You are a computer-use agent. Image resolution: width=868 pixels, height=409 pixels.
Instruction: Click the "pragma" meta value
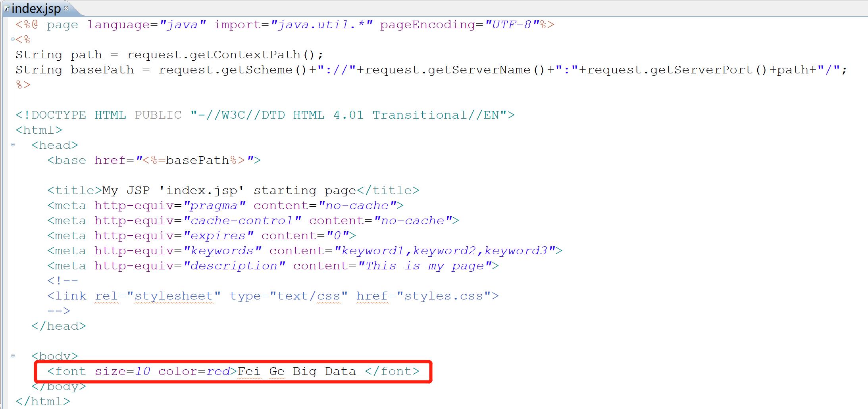coord(214,205)
